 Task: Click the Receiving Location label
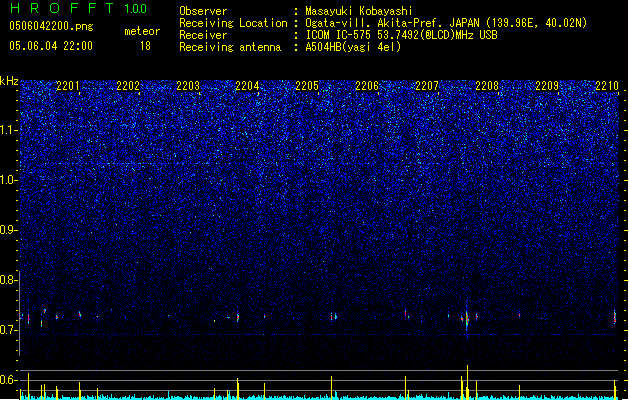(233, 23)
